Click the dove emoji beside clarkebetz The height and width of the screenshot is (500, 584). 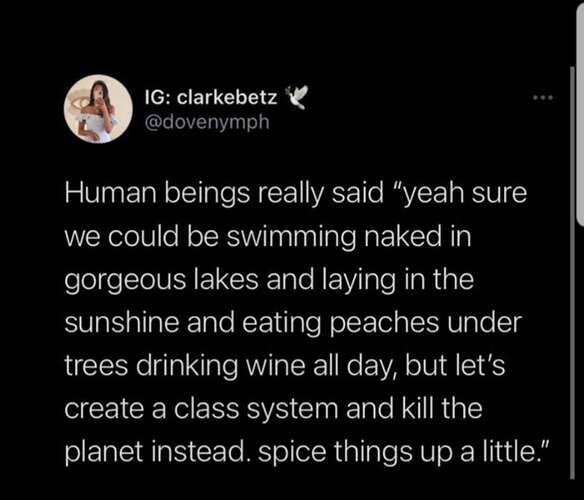(x=297, y=97)
